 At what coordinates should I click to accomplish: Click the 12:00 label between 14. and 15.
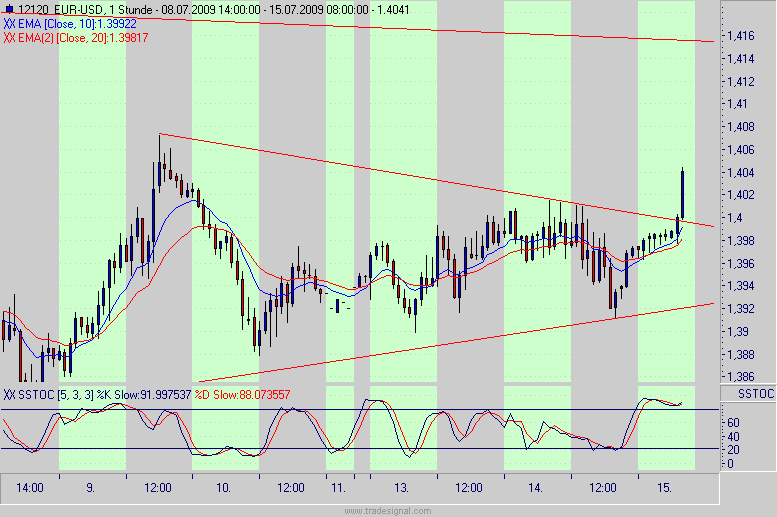(x=603, y=488)
